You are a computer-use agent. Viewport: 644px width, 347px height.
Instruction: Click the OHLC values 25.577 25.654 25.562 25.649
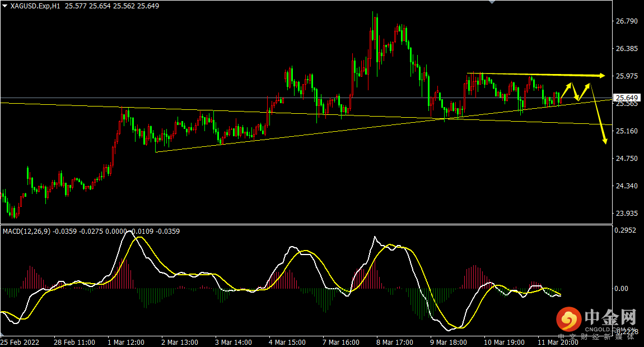112,6
